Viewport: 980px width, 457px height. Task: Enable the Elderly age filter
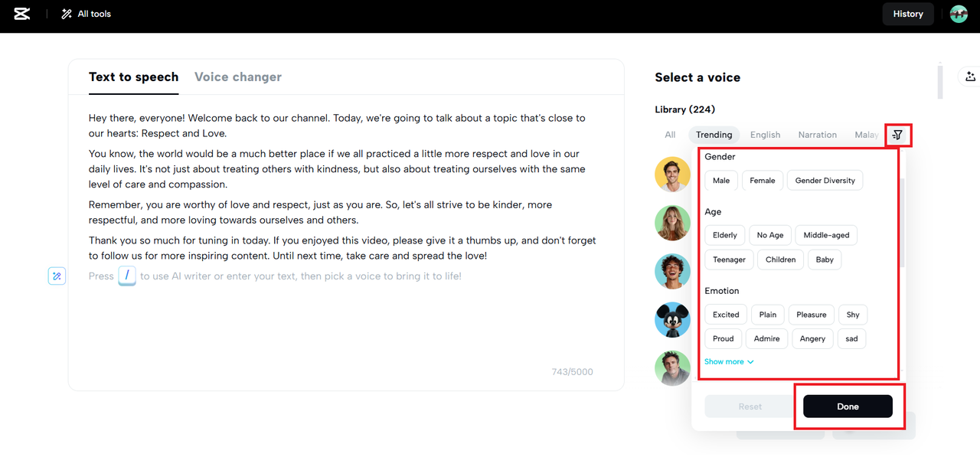pos(725,235)
